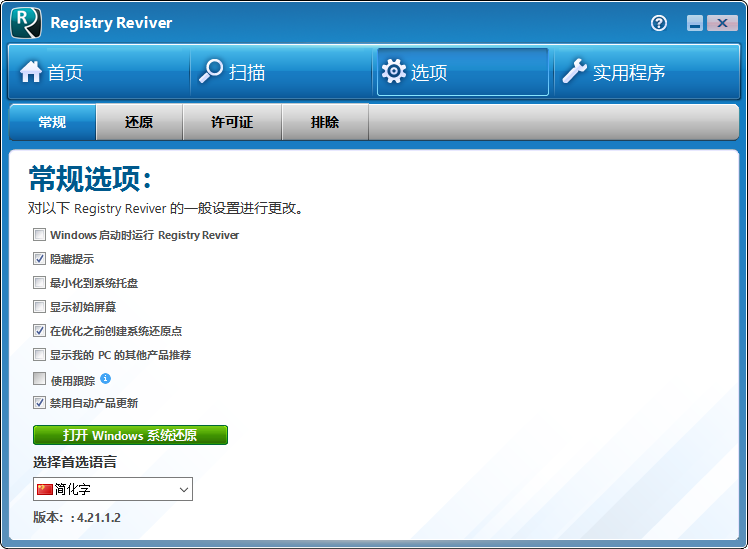Enable Windows 启动时运行 Registry Reviver checkbox
The height and width of the screenshot is (549, 748).
click(x=40, y=235)
